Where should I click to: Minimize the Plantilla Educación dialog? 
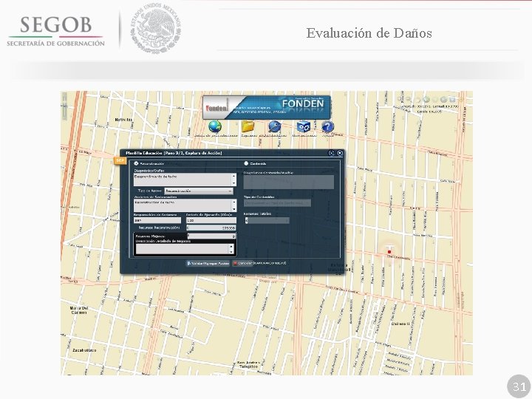pos(332,153)
